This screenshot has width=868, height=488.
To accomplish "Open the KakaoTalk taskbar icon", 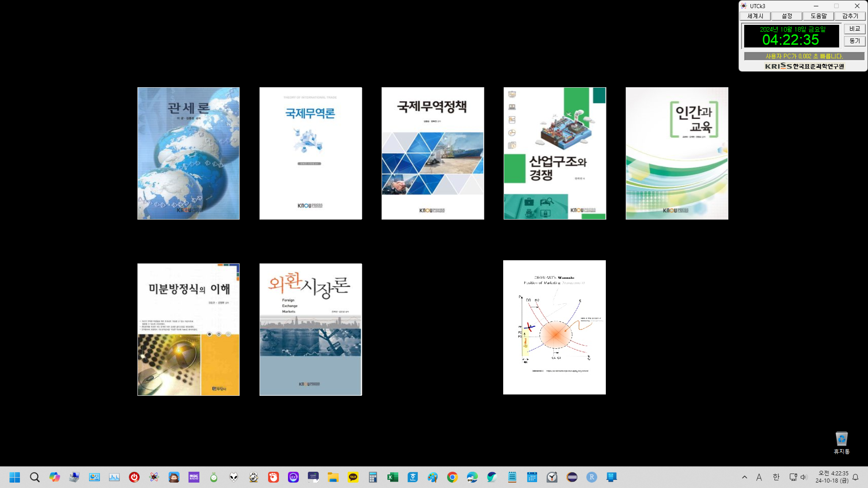I will (353, 477).
